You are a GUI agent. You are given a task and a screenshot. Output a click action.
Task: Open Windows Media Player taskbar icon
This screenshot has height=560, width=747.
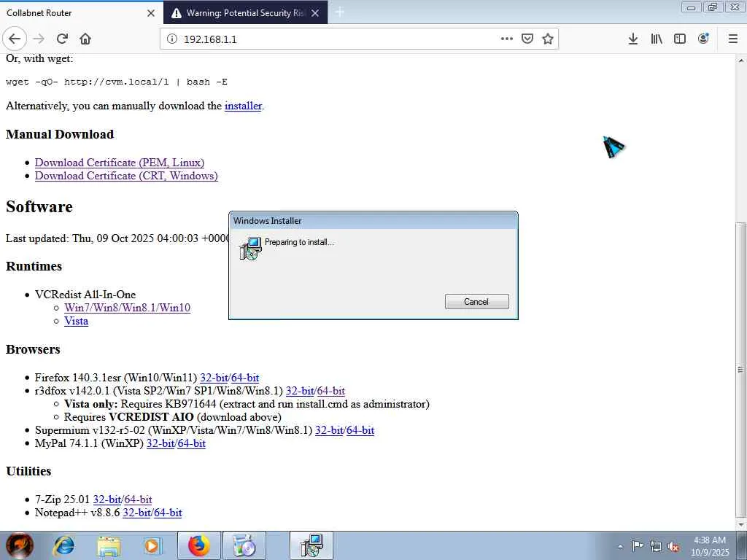click(x=152, y=545)
